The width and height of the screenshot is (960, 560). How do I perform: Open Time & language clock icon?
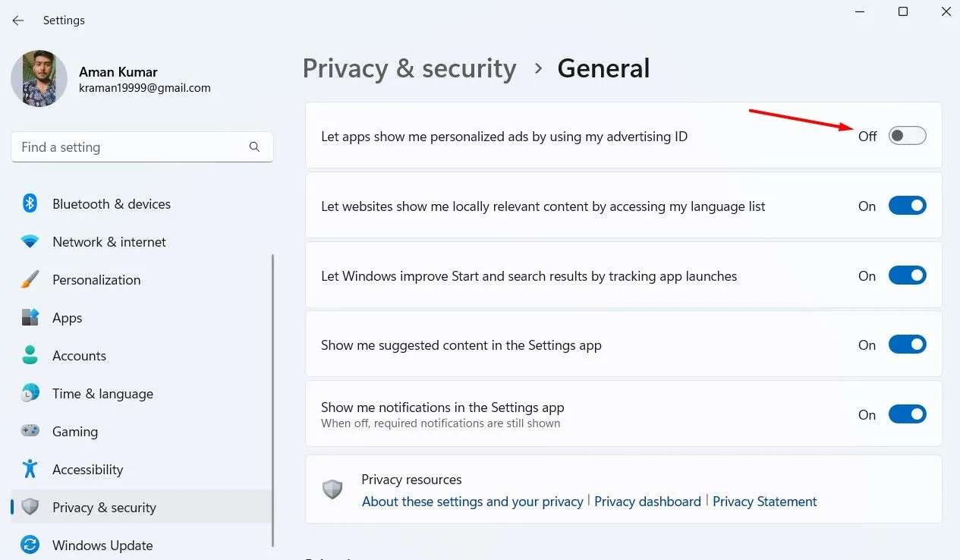[30, 393]
